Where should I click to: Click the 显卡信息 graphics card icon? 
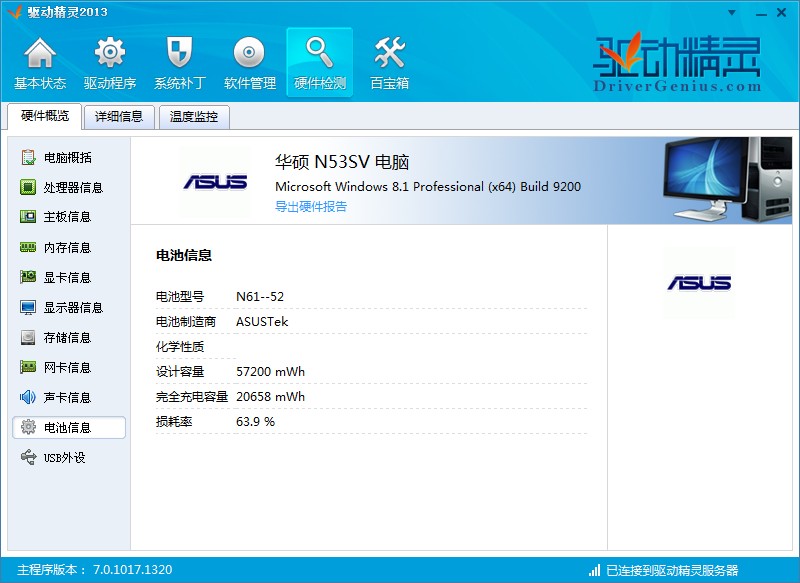(28, 277)
